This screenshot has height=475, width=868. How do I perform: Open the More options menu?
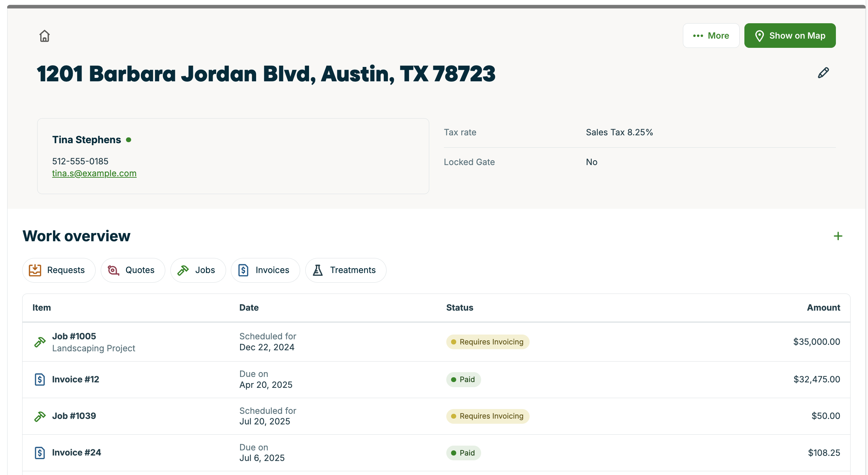tap(711, 35)
